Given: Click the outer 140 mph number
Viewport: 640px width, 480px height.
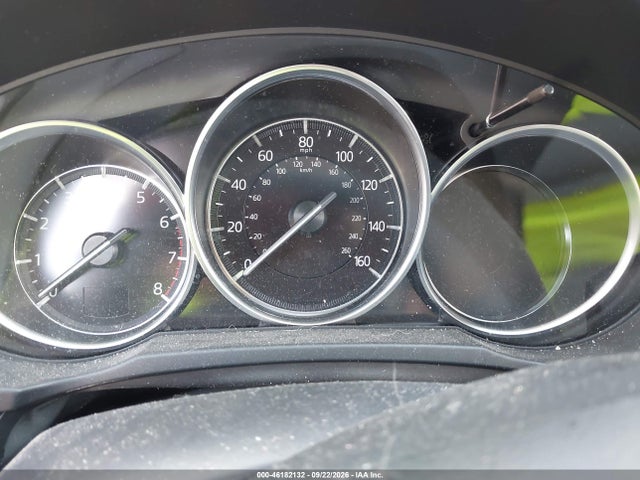Looking at the screenshot, I should [x=376, y=226].
